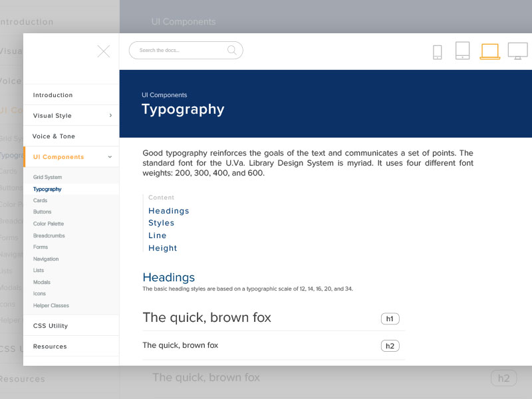Open Color Palette submenu item

click(49, 223)
